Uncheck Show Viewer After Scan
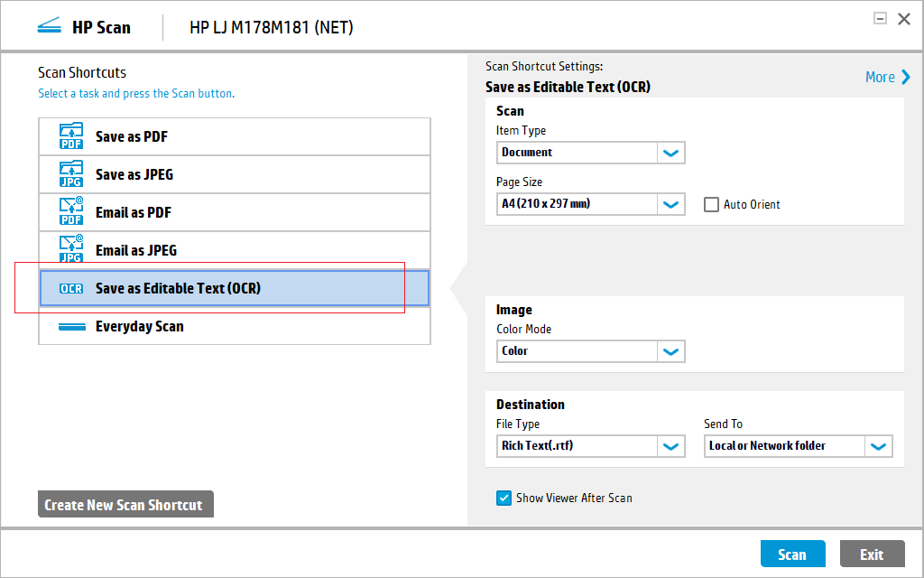Viewport: 924px width, 578px height. (504, 498)
